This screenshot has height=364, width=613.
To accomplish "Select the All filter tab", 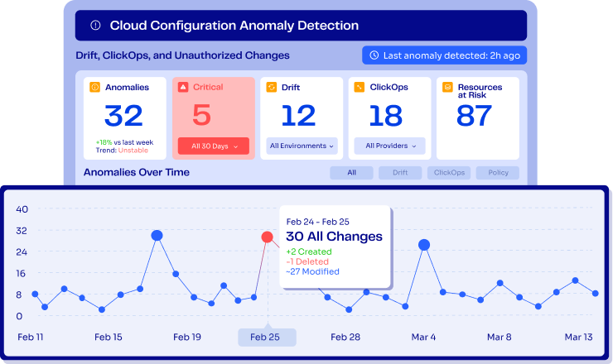I will (x=351, y=173).
